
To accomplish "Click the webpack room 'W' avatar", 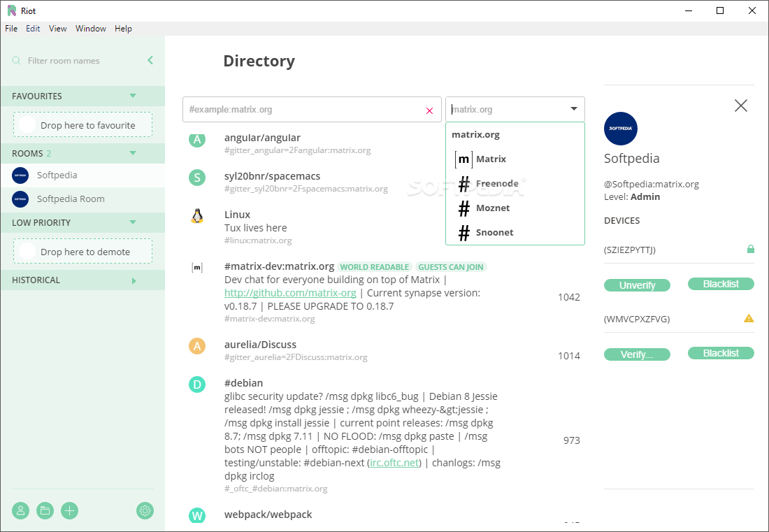I will tap(197, 515).
